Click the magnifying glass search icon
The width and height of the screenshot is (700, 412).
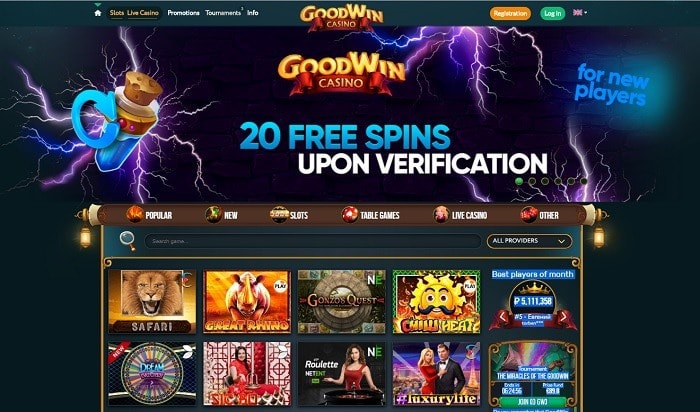127,241
